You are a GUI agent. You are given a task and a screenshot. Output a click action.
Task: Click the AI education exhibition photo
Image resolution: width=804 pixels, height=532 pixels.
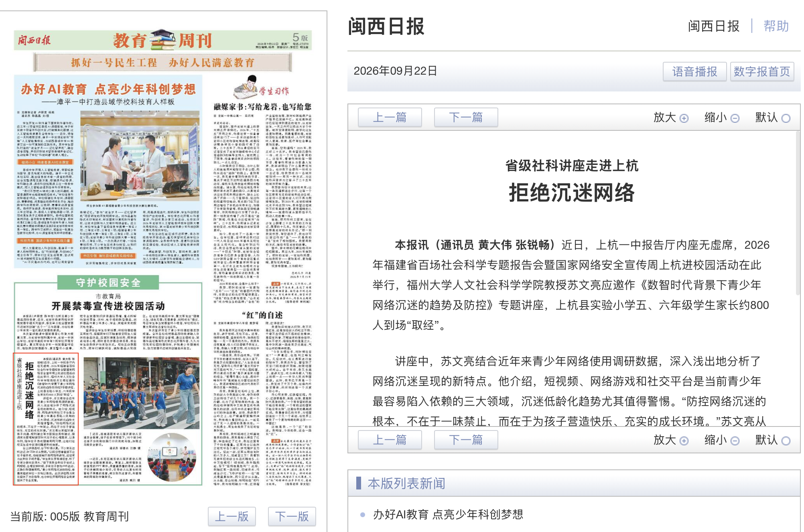pos(140,156)
